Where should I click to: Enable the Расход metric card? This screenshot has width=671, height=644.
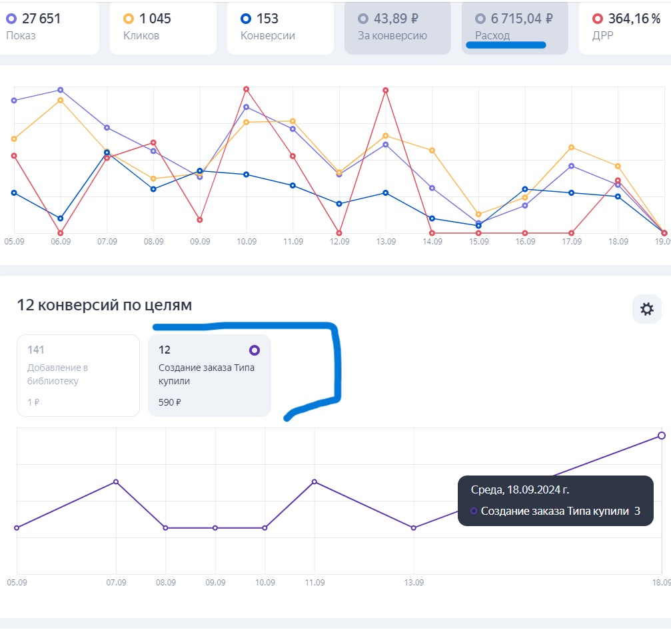(514, 27)
